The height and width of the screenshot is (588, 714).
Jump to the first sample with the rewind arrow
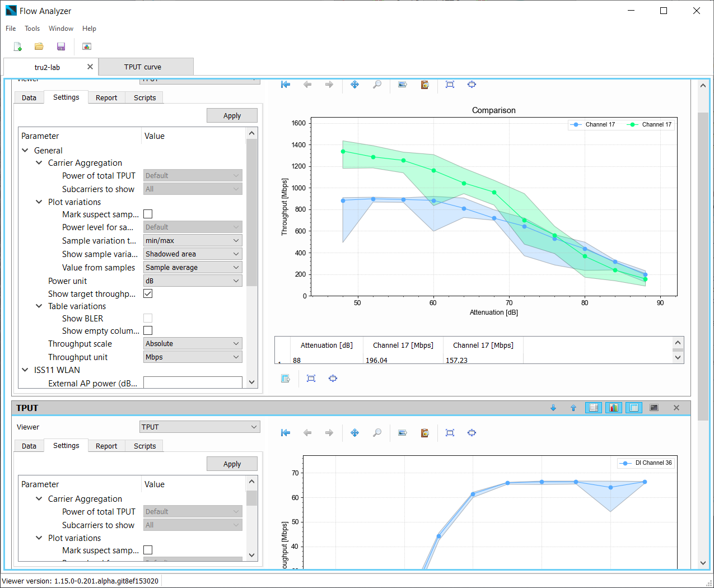[x=286, y=85]
